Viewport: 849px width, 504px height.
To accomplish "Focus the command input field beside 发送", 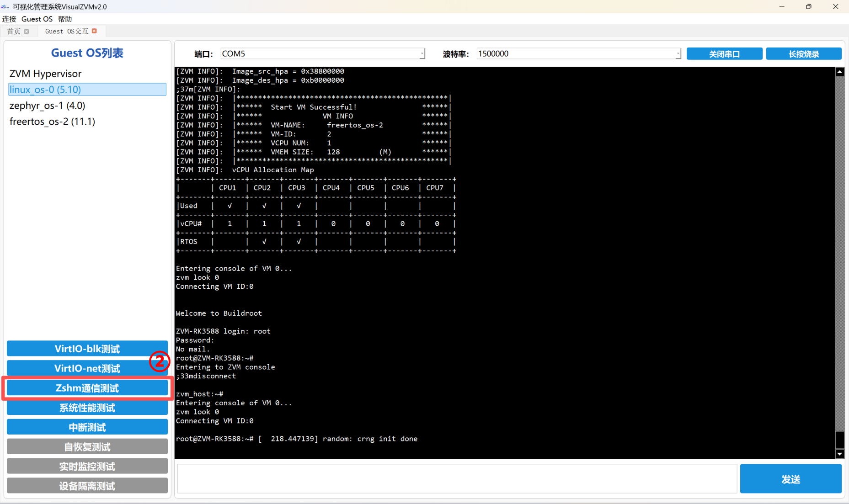I will point(457,478).
